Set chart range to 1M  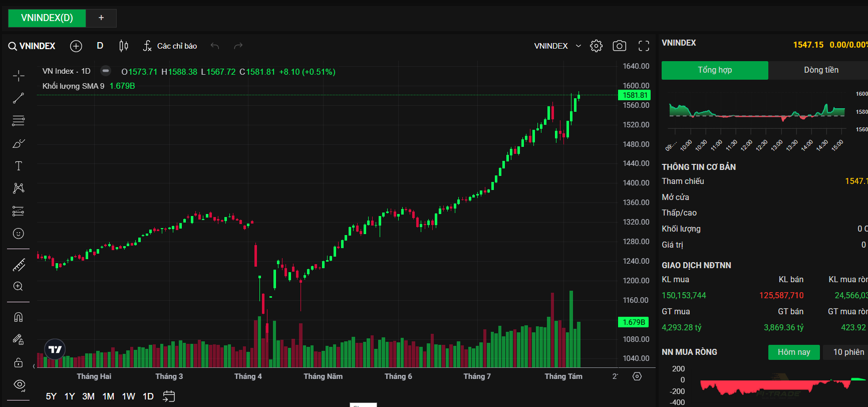(x=108, y=396)
